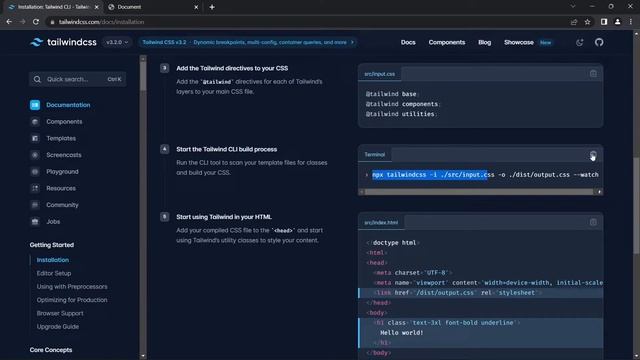Open the tab search dropdown
Screen dimensions: 640x360
click(x=573, y=7)
